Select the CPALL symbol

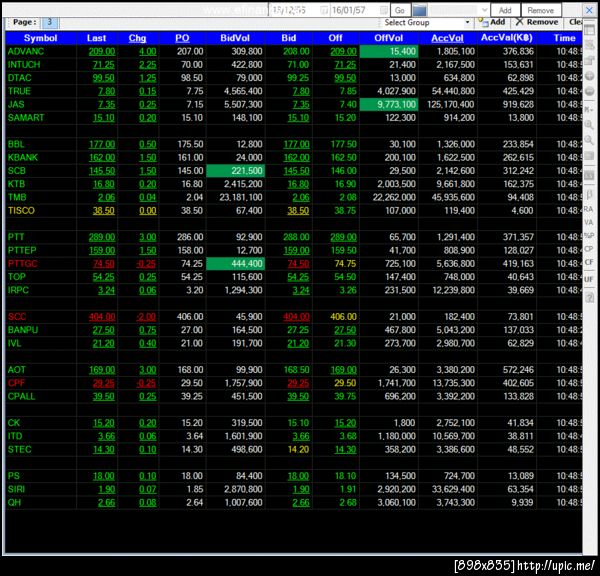[21, 396]
